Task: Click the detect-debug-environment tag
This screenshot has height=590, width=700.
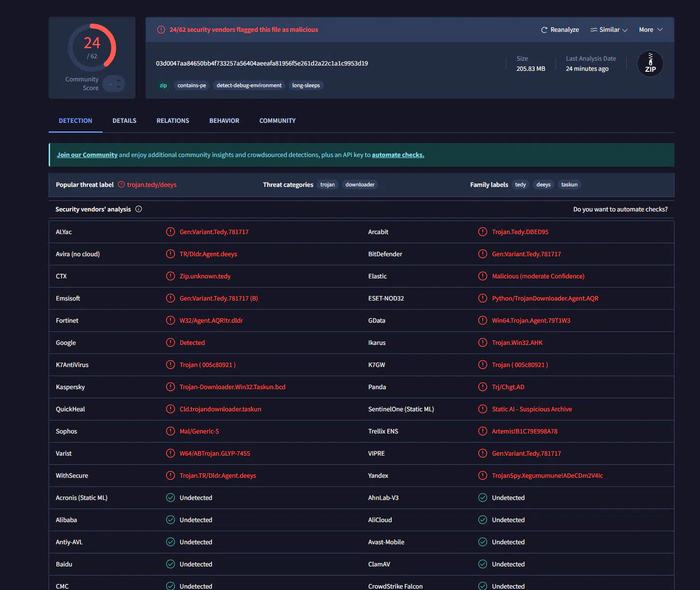Action: (x=249, y=85)
